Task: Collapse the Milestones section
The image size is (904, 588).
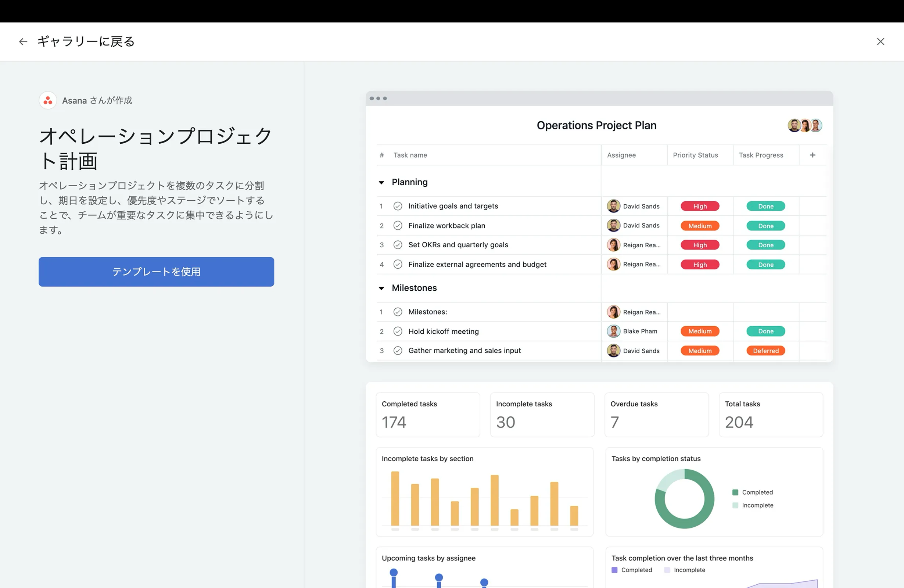Action: (381, 288)
